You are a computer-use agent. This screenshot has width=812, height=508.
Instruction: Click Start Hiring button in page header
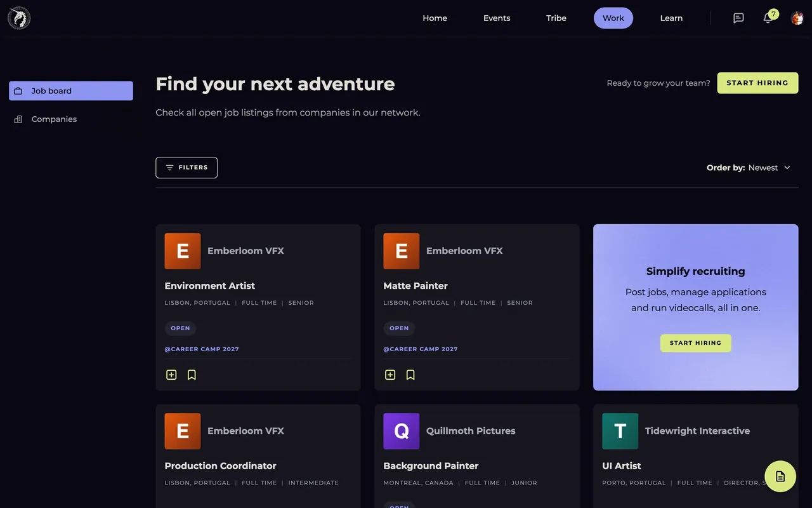click(x=757, y=83)
